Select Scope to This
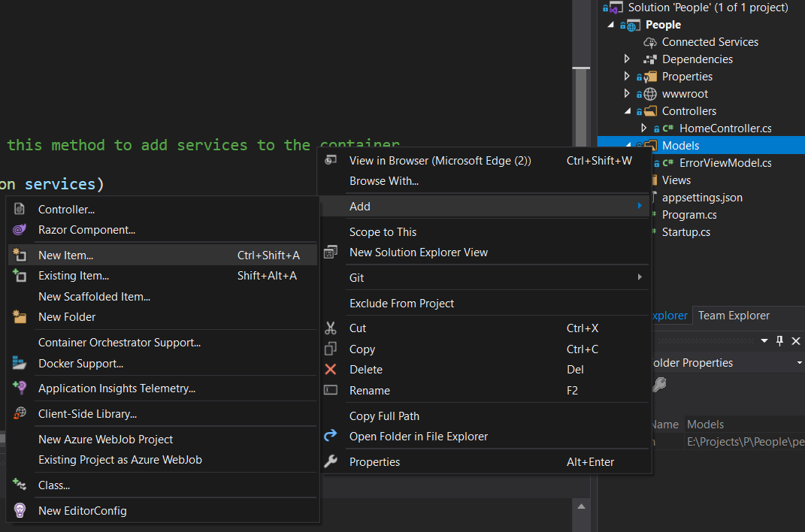This screenshot has height=532, width=805. (x=486, y=232)
